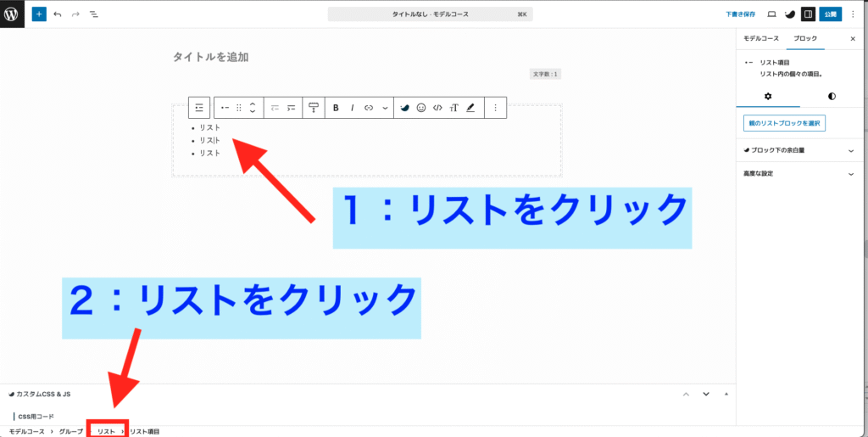Toggle bold formatting in block toolbar

[x=336, y=108]
